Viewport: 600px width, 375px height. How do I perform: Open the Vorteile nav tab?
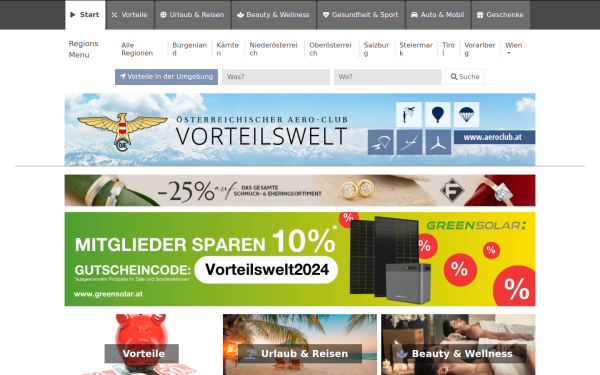tap(130, 15)
